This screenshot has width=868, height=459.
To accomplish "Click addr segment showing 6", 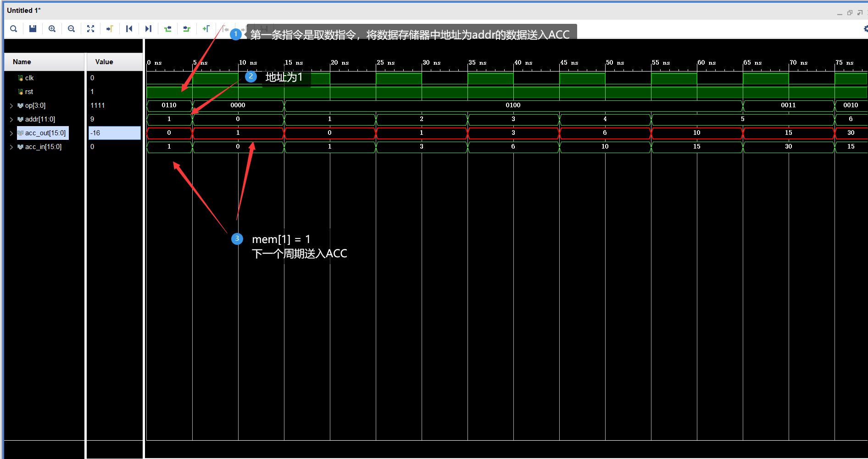I will coord(851,119).
